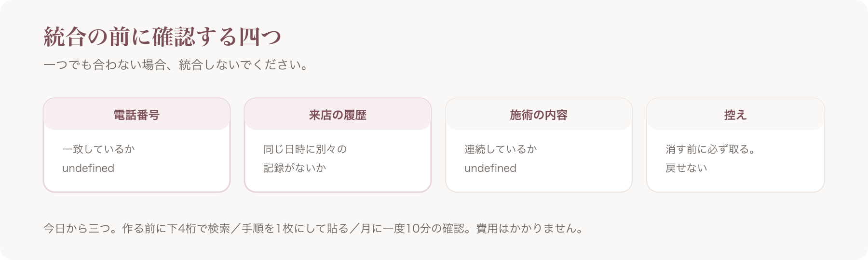The height and width of the screenshot is (260, 868).
Task: Click the footer note starting 今日から三つ
Action: click(x=314, y=228)
